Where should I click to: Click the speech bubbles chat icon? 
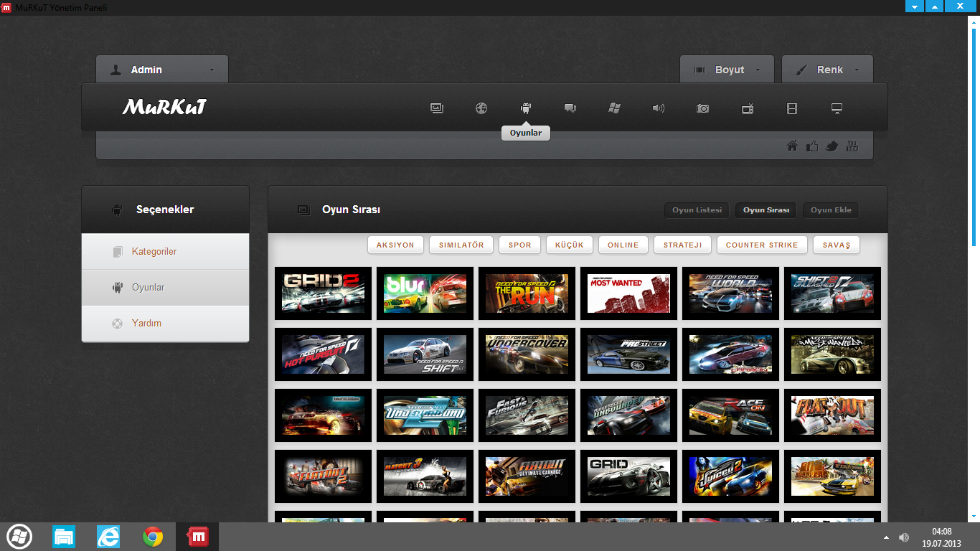tap(570, 108)
